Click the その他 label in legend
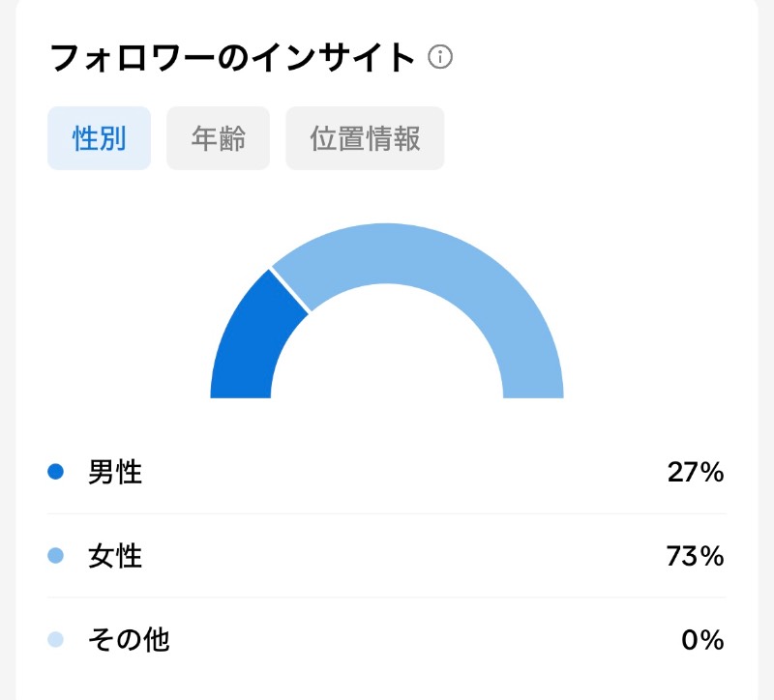Screen dimensions: 774x700 pyautogui.click(x=129, y=640)
